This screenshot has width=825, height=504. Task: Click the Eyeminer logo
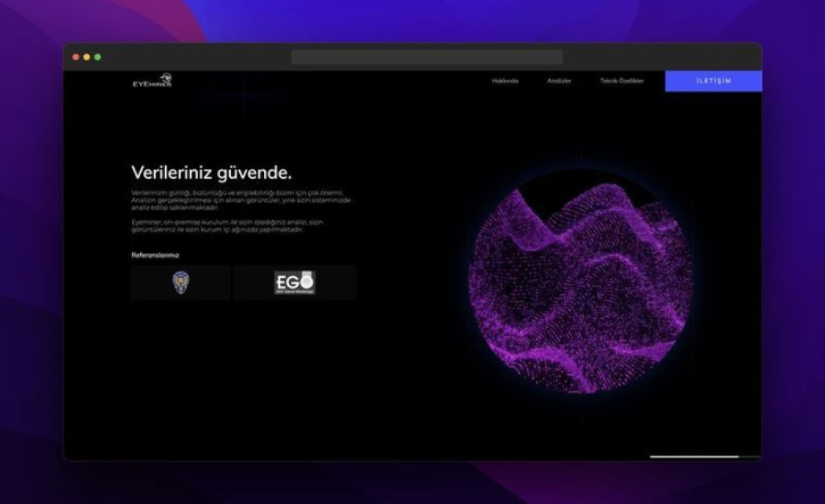(x=153, y=80)
